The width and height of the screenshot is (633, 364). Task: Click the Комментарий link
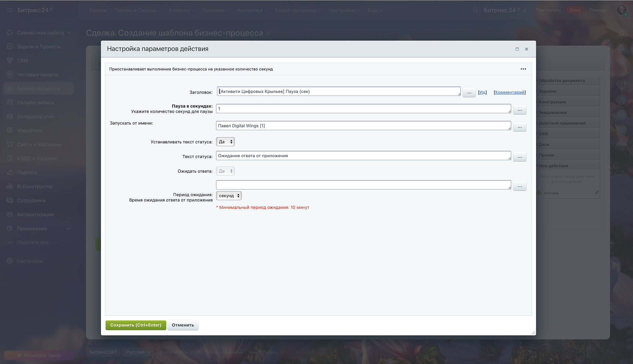509,92
